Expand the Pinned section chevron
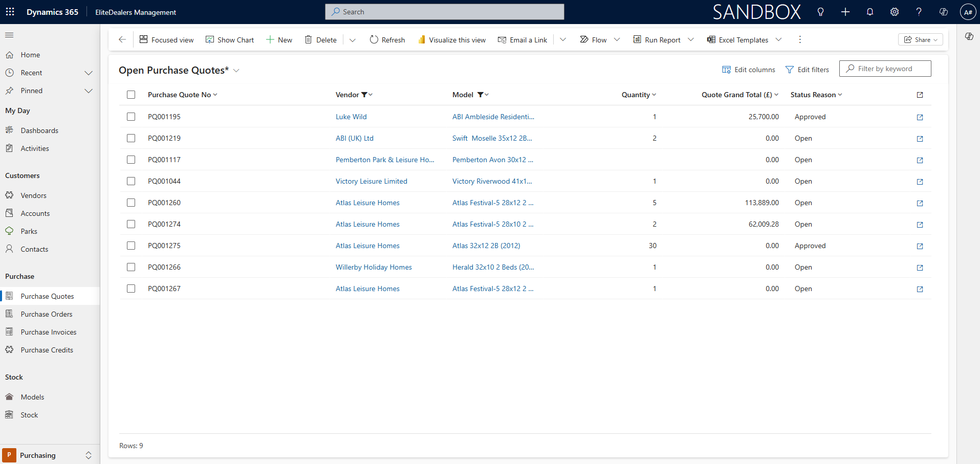 click(x=89, y=91)
